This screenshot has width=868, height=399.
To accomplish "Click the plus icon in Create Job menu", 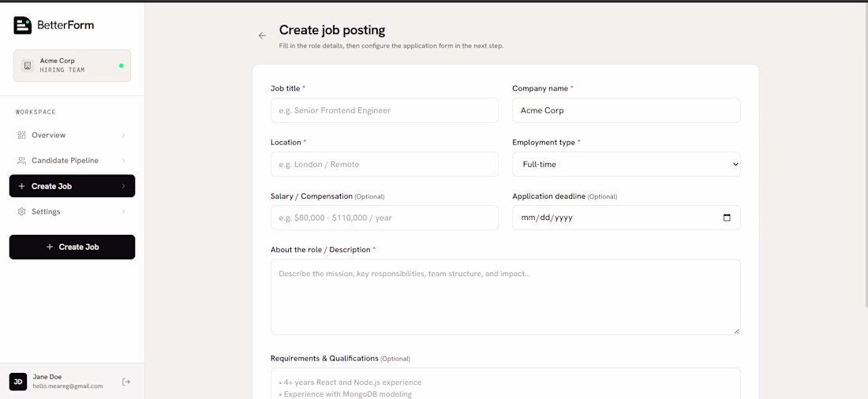I will pos(21,186).
